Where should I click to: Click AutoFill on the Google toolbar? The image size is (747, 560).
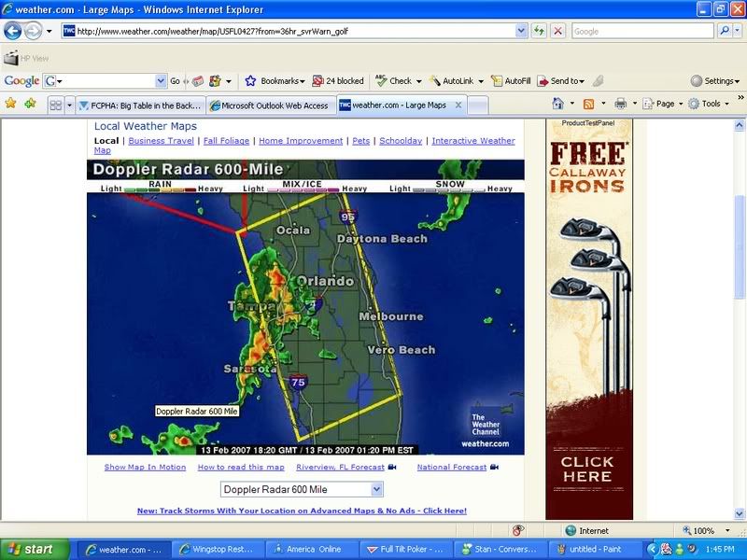tap(511, 81)
